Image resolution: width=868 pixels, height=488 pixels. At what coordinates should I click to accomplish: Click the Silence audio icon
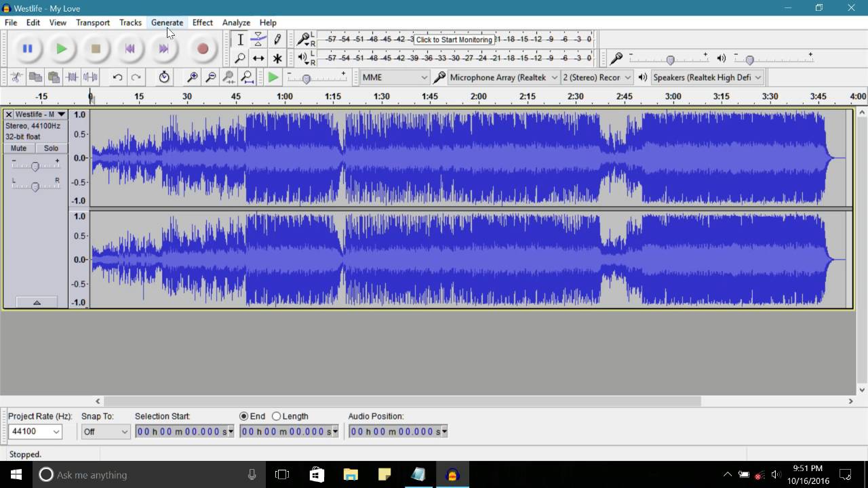pos(90,77)
